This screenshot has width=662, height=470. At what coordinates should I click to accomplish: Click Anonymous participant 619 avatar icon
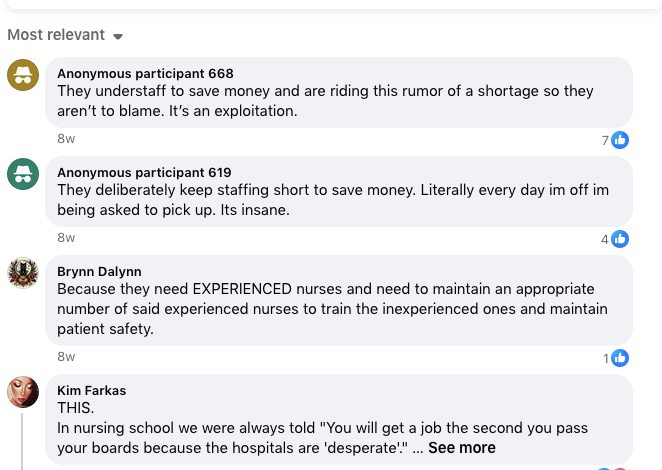[x=23, y=174]
